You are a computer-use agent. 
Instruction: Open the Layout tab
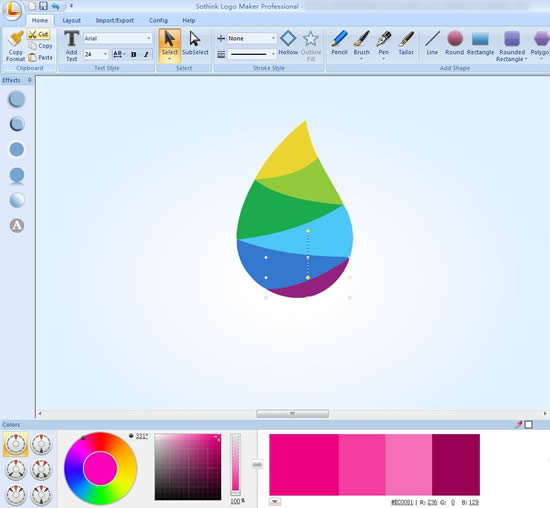72,20
